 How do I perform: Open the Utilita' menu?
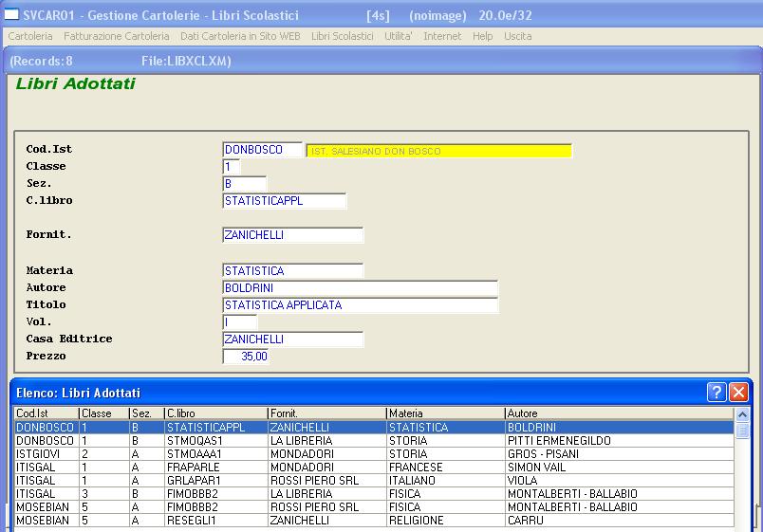[x=399, y=36]
